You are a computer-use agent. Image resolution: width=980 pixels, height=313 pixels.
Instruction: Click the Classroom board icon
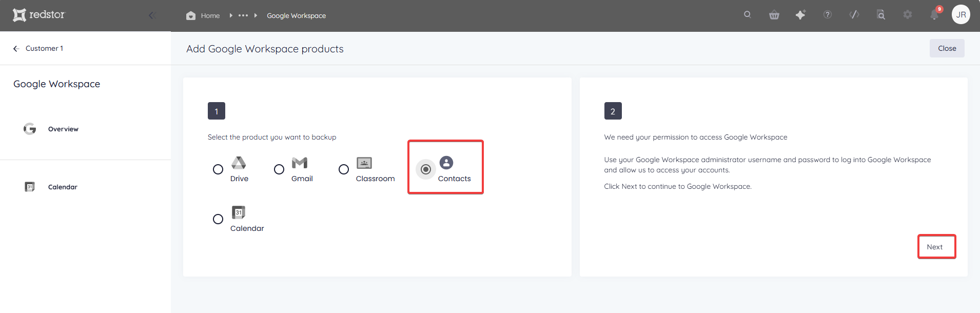[364, 163]
